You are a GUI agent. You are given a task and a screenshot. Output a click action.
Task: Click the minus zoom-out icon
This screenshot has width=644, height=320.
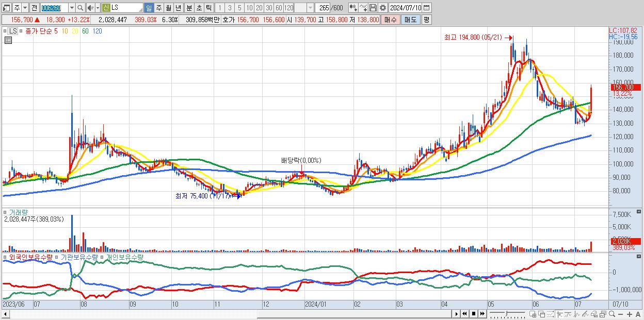click(621, 314)
